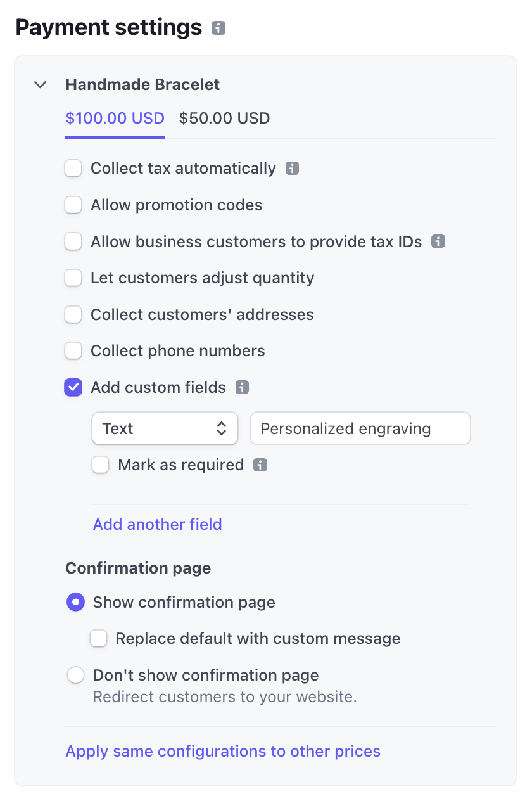The image size is (532, 801).
Task: Check Allow promotion codes
Action: coord(73,205)
